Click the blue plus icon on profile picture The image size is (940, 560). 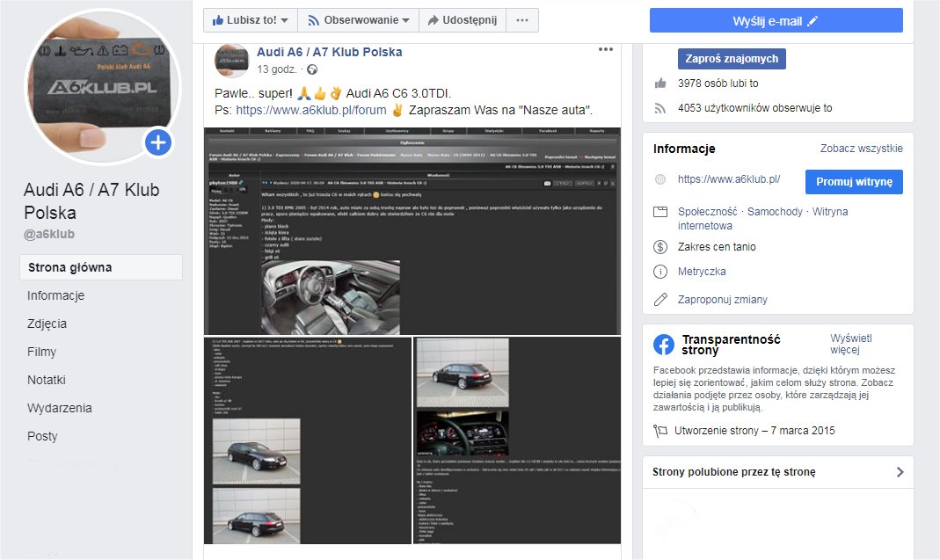click(x=158, y=142)
